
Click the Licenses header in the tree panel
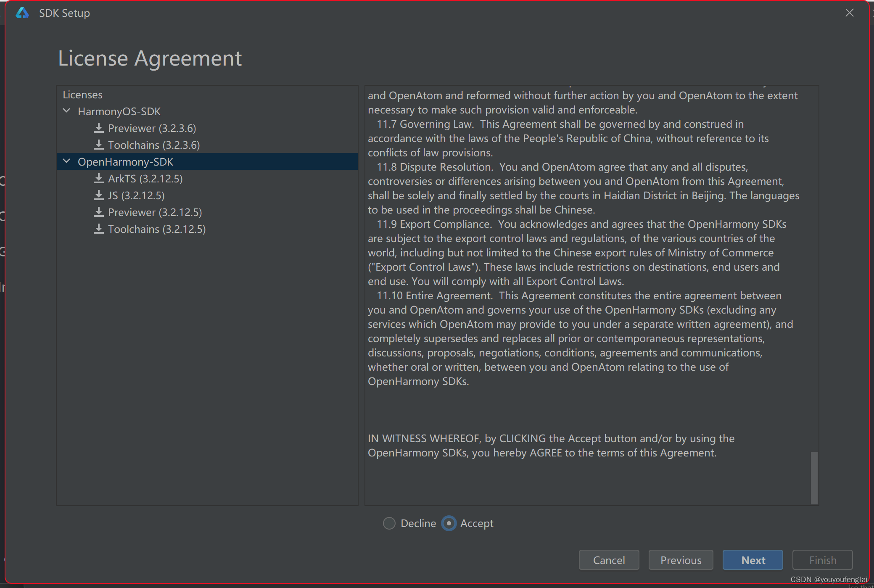click(82, 95)
